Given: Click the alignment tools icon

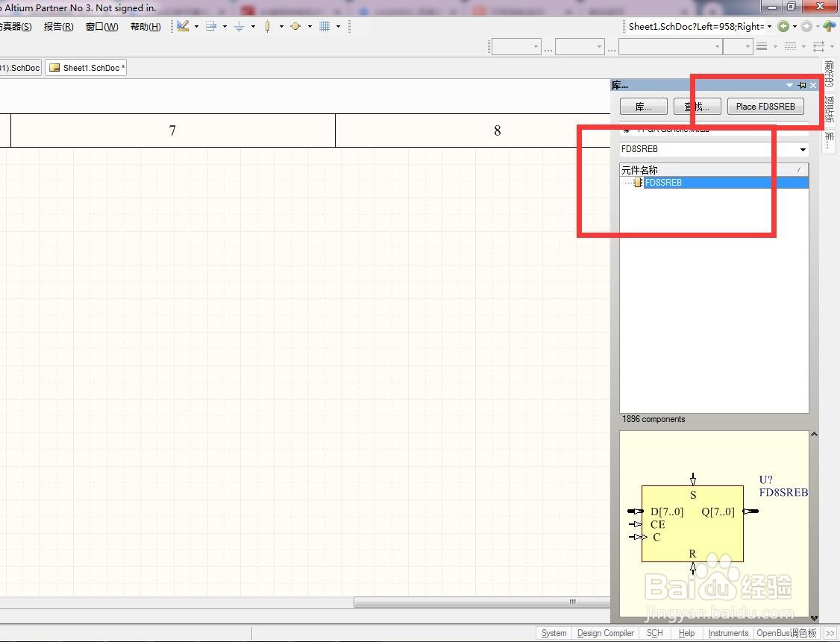Looking at the screenshot, I should pos(211,25).
